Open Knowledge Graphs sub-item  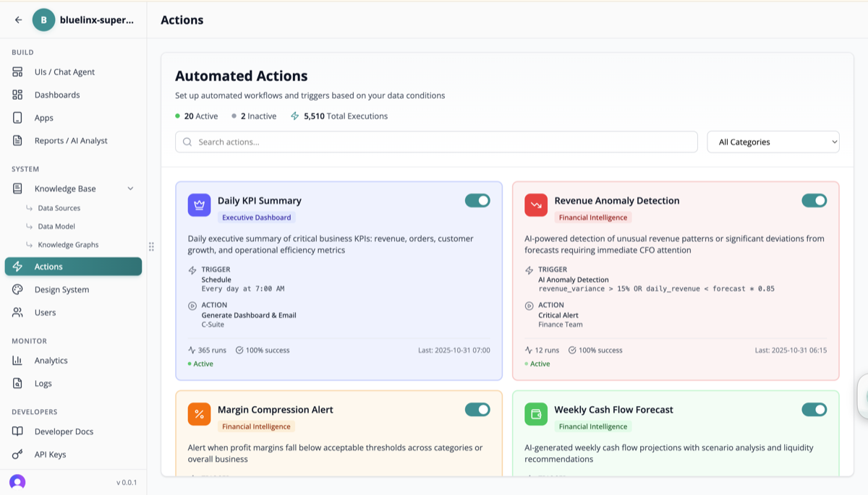[68, 245]
